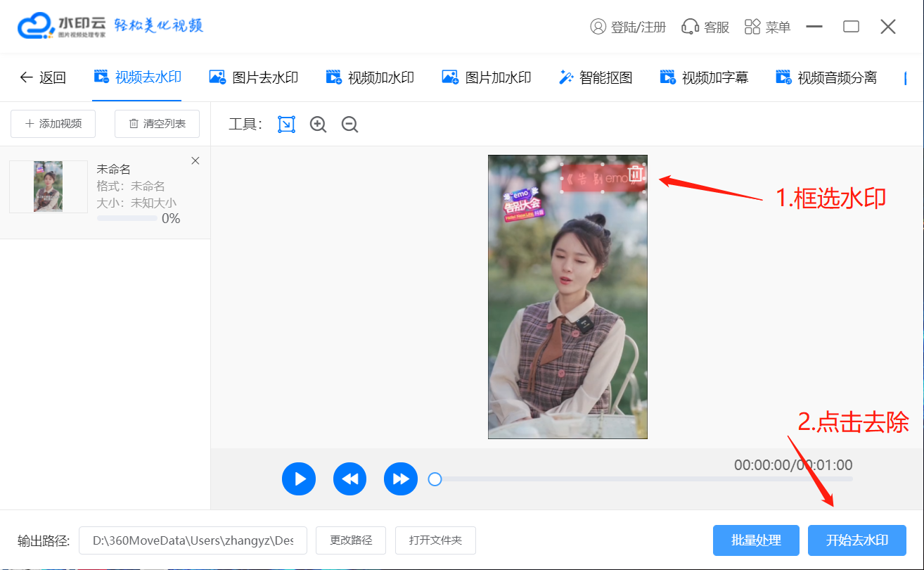Viewport: 924px width, 570px height.
Task: Remove the 未命名 video from list
Action: pyautogui.click(x=195, y=161)
